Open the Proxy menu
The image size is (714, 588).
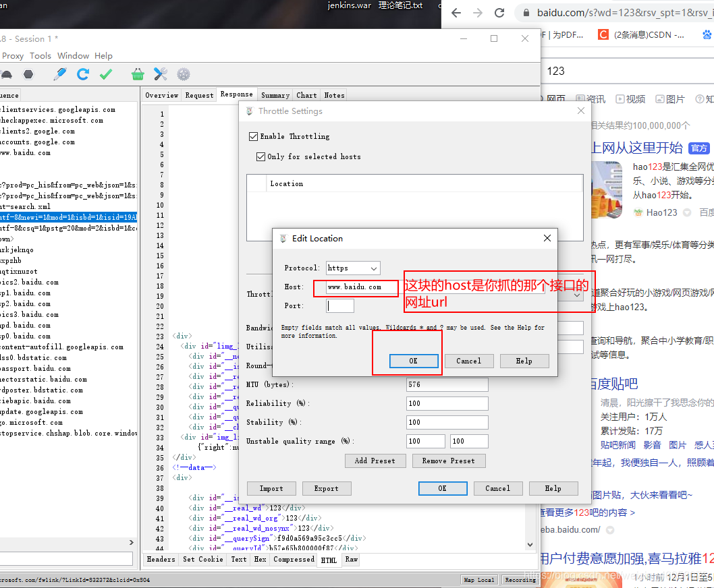coord(13,55)
